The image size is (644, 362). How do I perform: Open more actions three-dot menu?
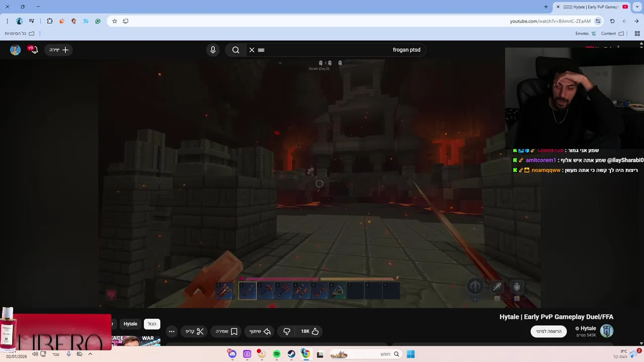point(172,331)
